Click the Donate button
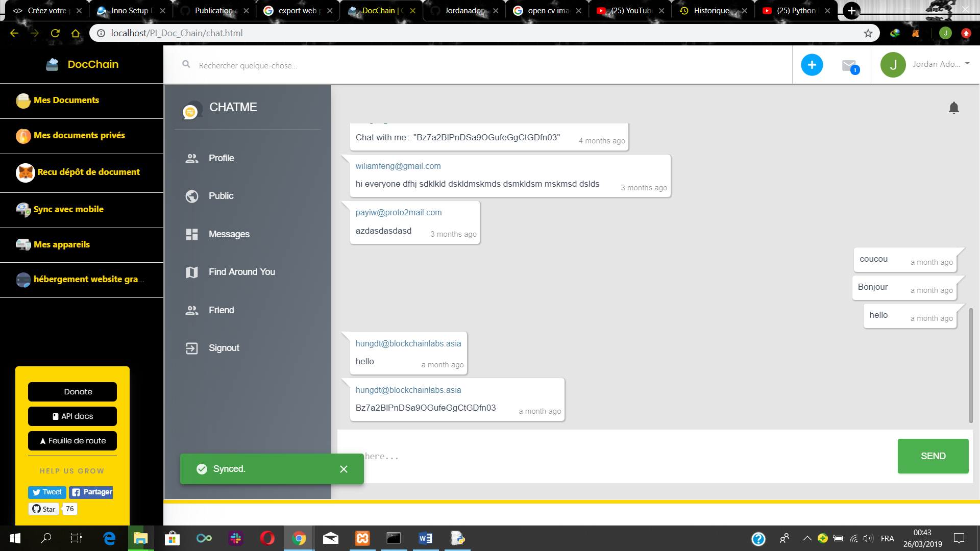 (x=72, y=392)
